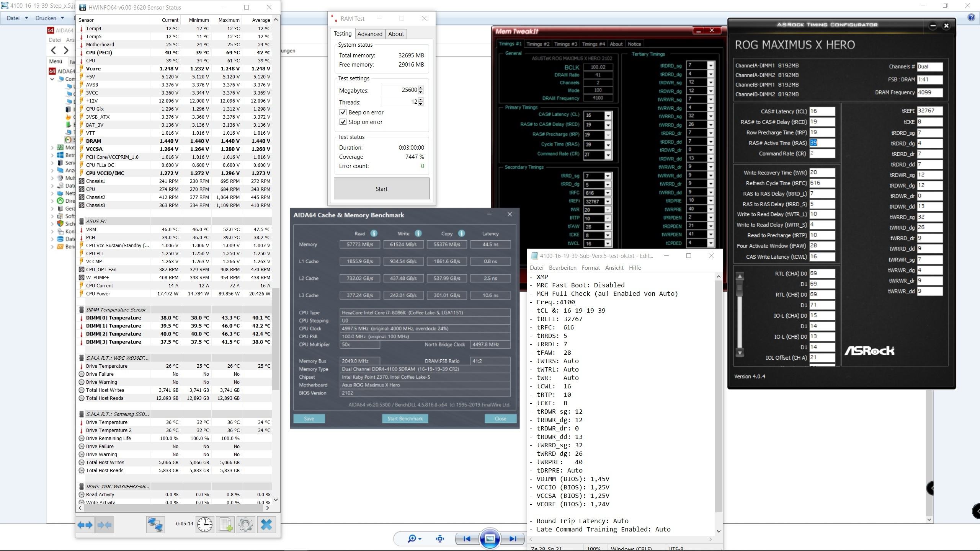Click HWiNFO vertical scrollbar thumb
Image resolution: width=980 pixels, height=551 pixels.
tap(275, 339)
